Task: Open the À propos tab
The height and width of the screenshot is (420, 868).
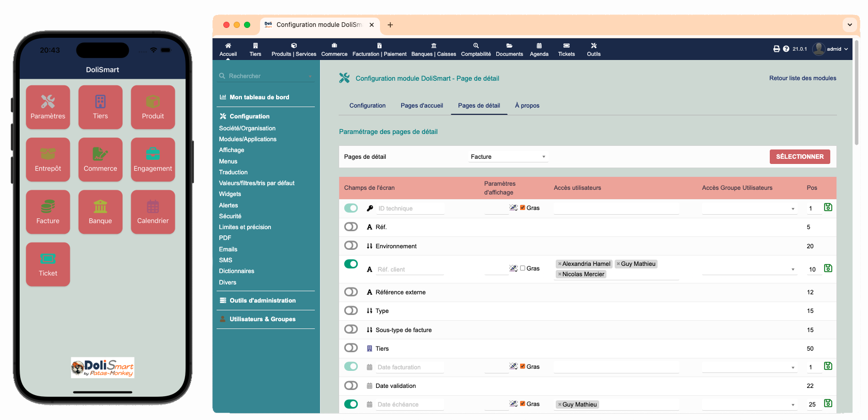Action: [527, 106]
